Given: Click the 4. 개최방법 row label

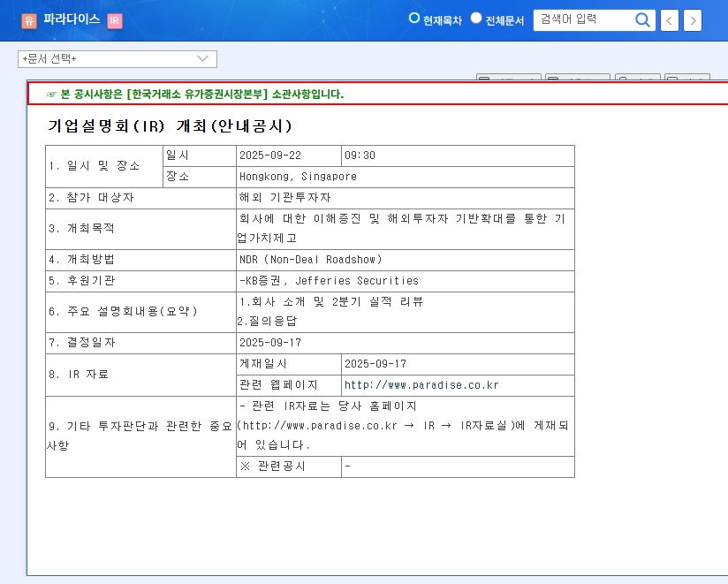Looking at the screenshot, I should [141, 260].
